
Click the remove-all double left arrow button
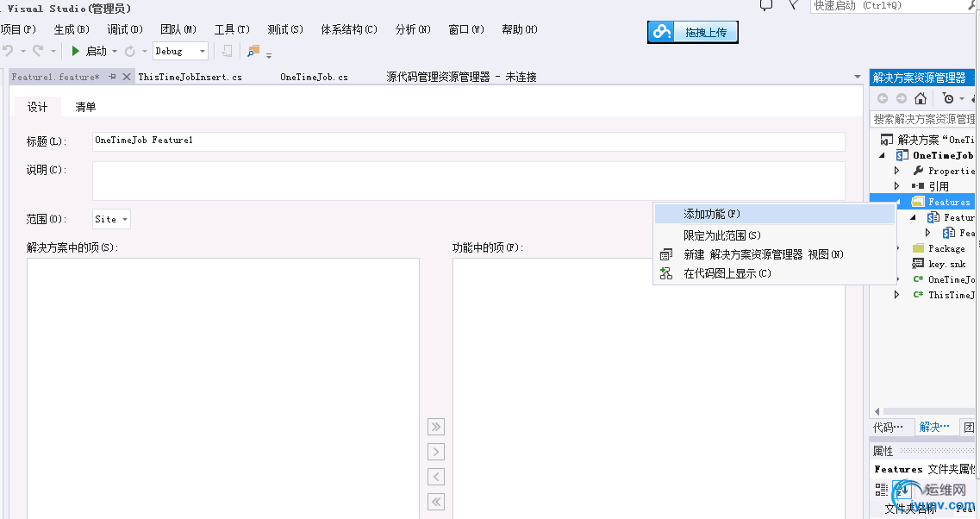435,502
